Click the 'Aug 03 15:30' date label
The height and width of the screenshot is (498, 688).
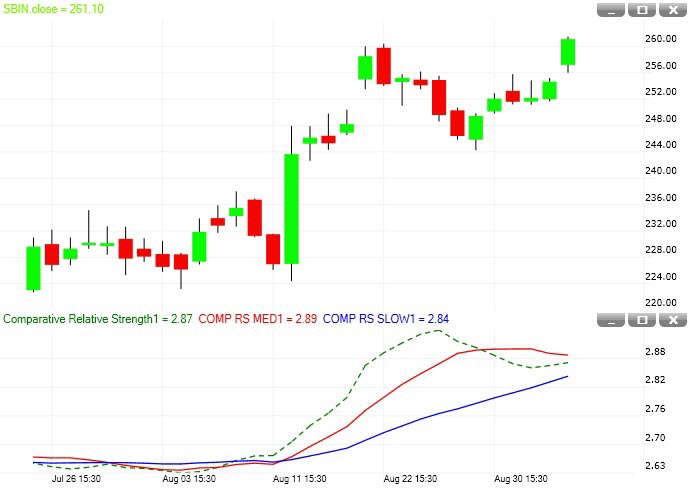tap(189, 479)
